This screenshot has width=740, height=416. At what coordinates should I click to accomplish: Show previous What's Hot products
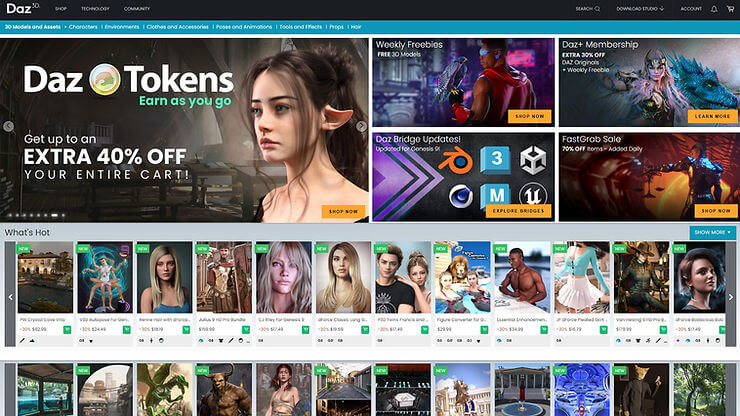[x=10, y=297]
